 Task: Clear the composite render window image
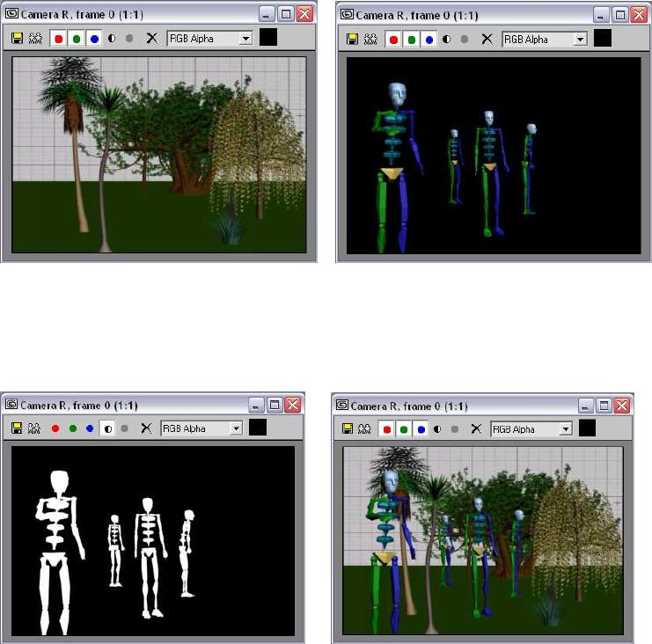click(x=476, y=428)
